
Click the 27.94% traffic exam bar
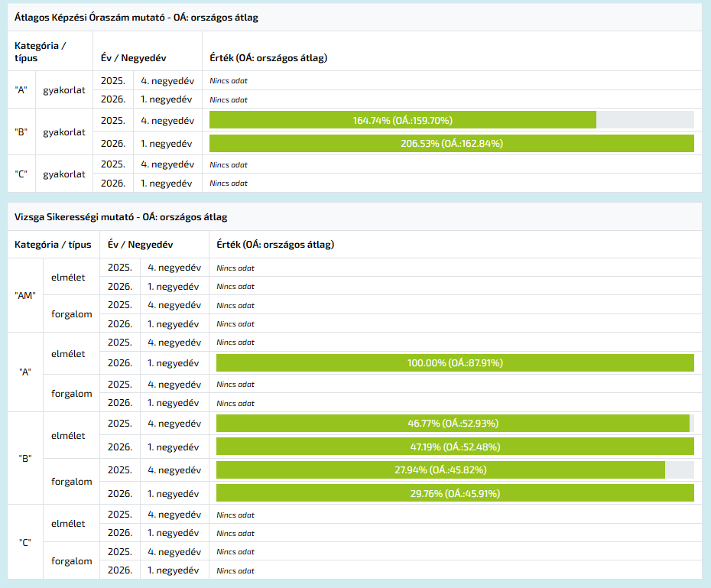pyautogui.click(x=440, y=469)
